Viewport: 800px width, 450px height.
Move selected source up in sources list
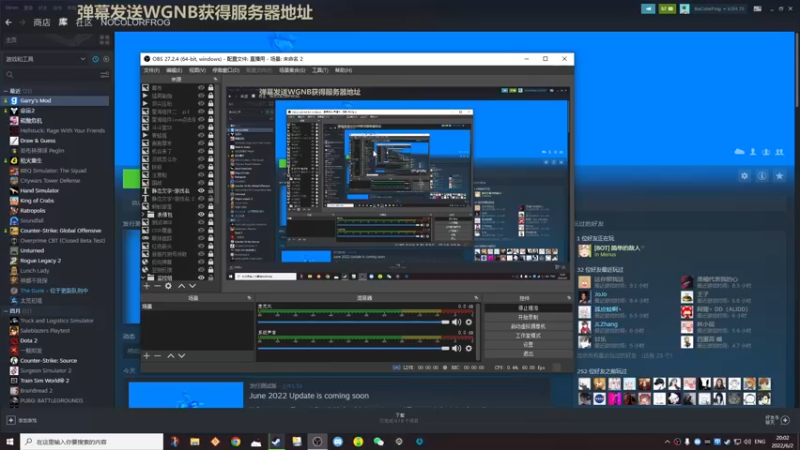(181, 286)
